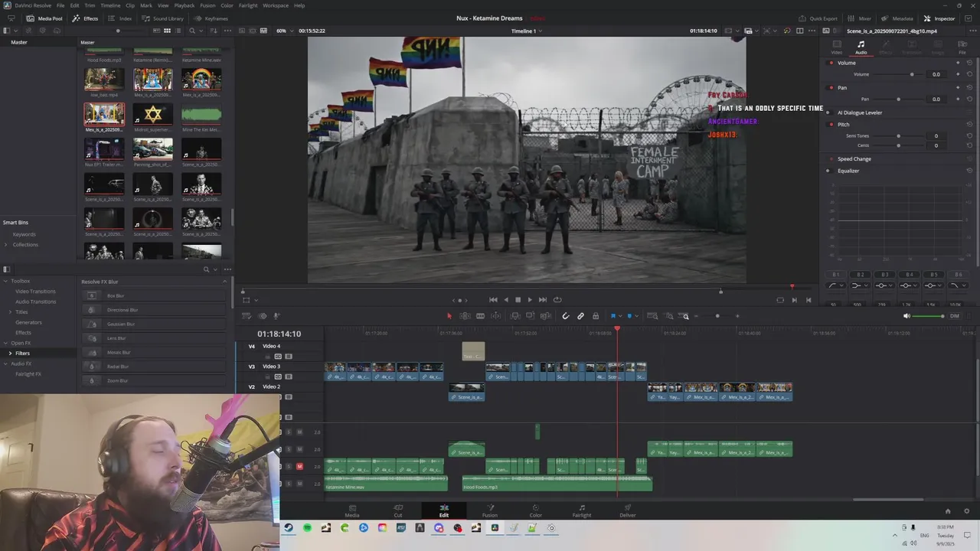Play the timeline forward
Image resolution: width=980 pixels, height=551 pixels.
tap(530, 300)
